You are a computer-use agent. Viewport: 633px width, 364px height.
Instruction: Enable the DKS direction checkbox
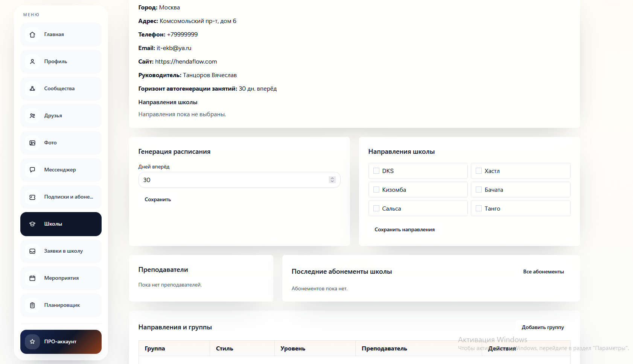376,171
